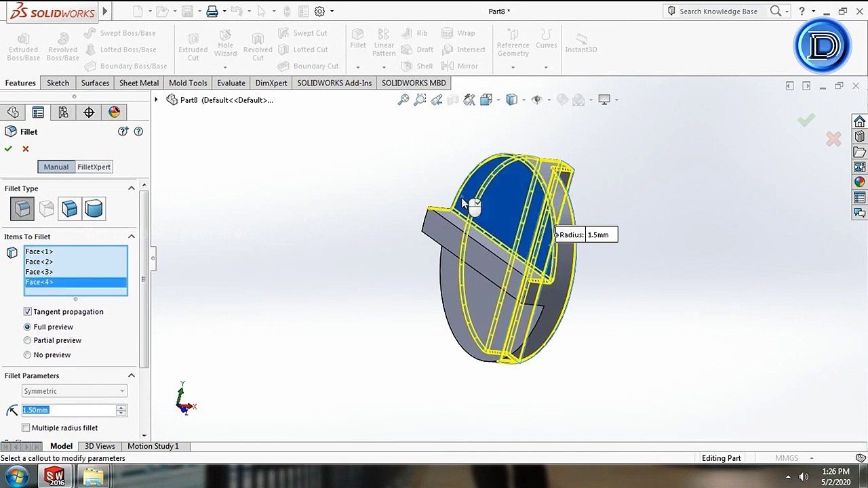Viewport: 868px width, 488px height.
Task: Select the Variable Size Fillet type
Action: point(47,209)
